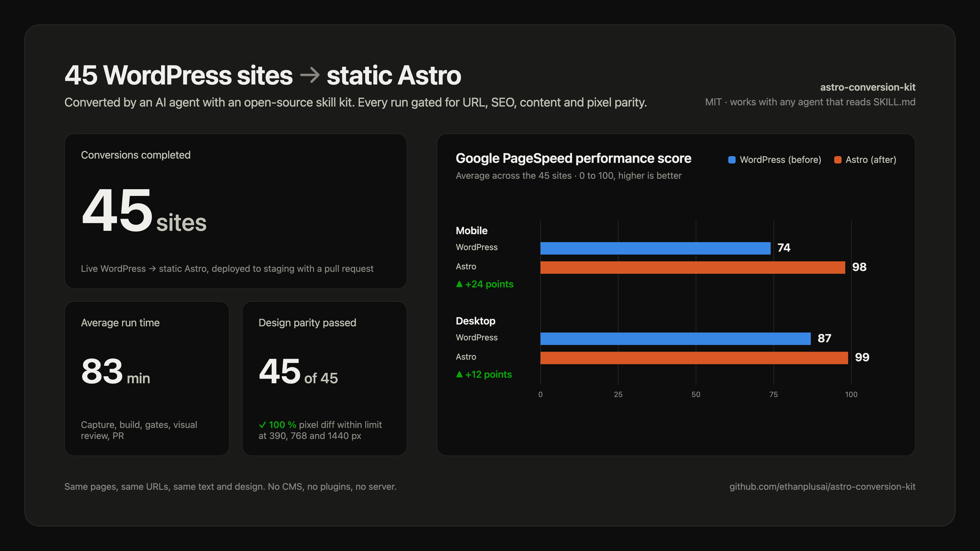Click the '87' score value
980x551 pixels.
coord(824,338)
